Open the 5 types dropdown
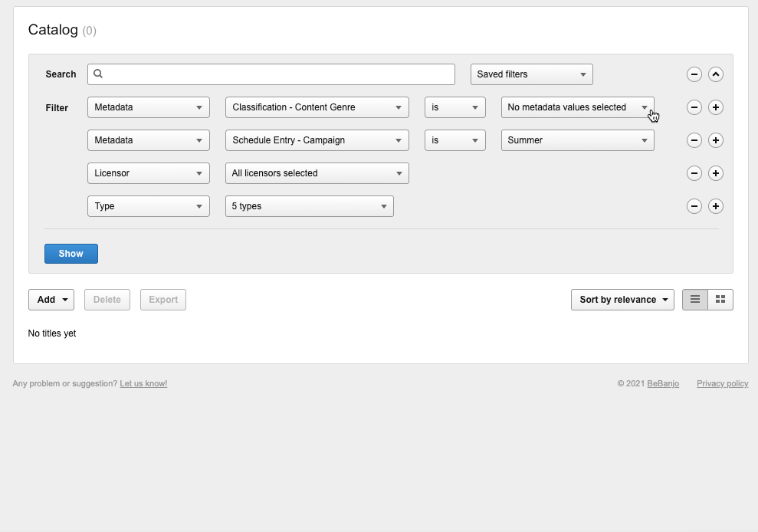The width and height of the screenshot is (758, 532). click(x=309, y=206)
